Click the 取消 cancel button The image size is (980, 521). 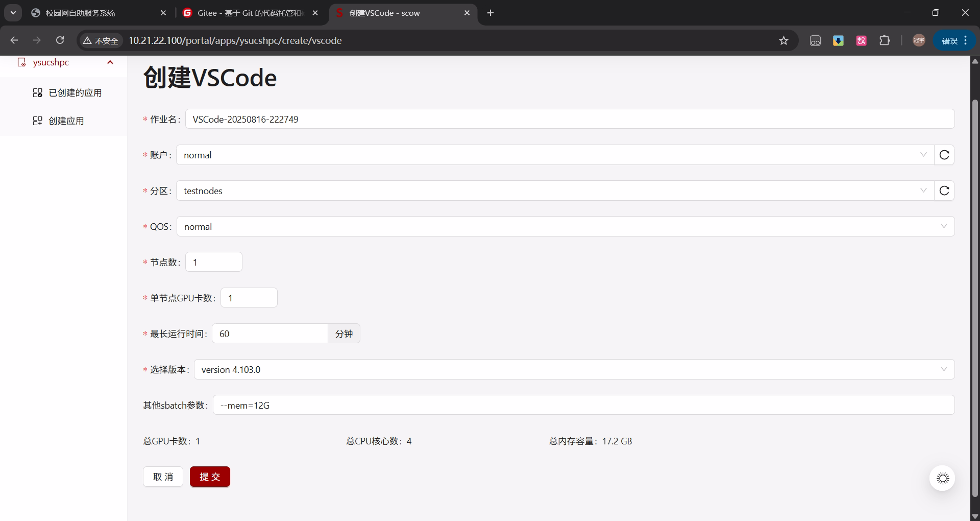point(163,477)
